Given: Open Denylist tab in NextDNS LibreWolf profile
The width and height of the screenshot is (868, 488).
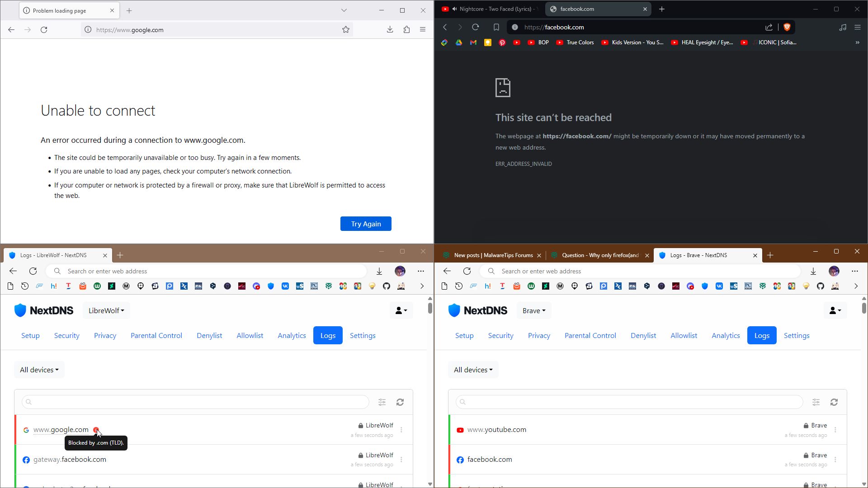Looking at the screenshot, I should point(209,335).
